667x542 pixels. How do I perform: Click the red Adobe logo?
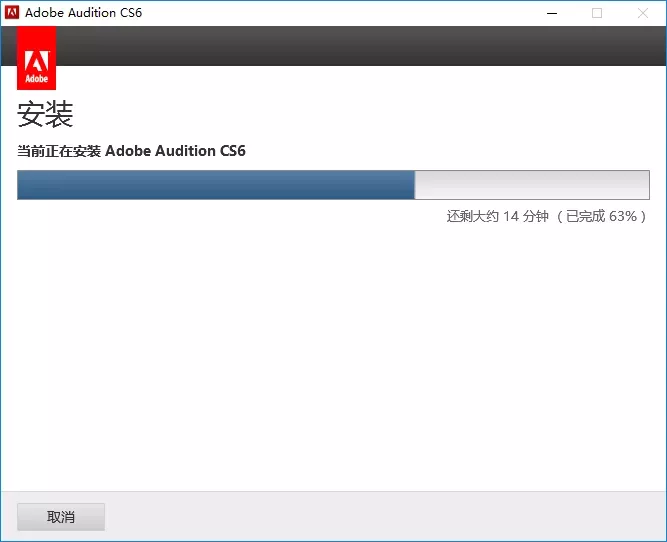(37, 58)
